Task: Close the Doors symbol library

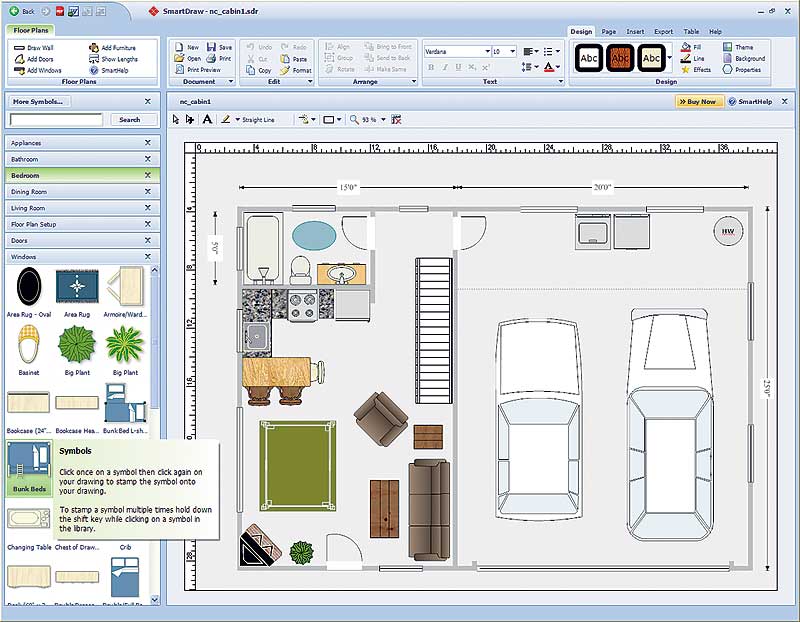Action: point(147,240)
